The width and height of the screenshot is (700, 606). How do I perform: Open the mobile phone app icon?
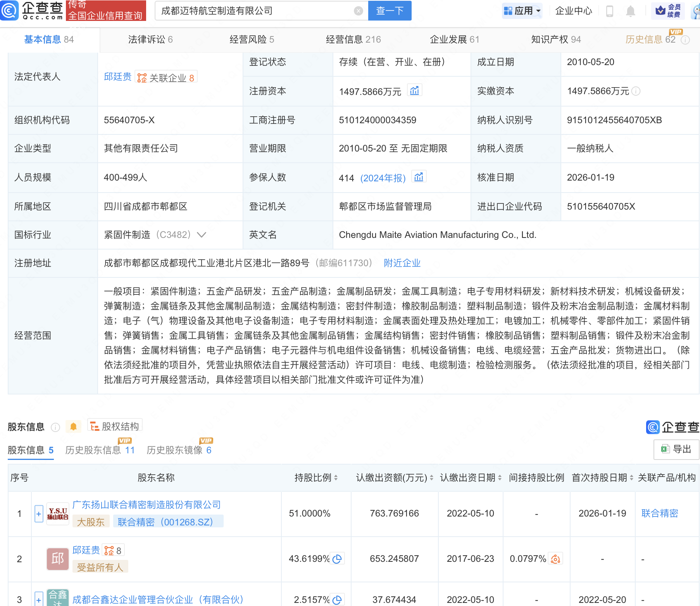609,11
